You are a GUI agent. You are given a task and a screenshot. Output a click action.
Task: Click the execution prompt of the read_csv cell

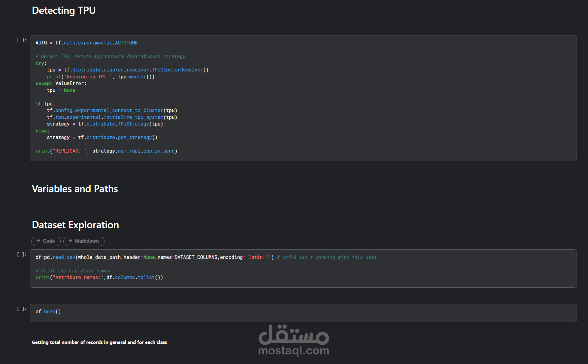coord(22,254)
